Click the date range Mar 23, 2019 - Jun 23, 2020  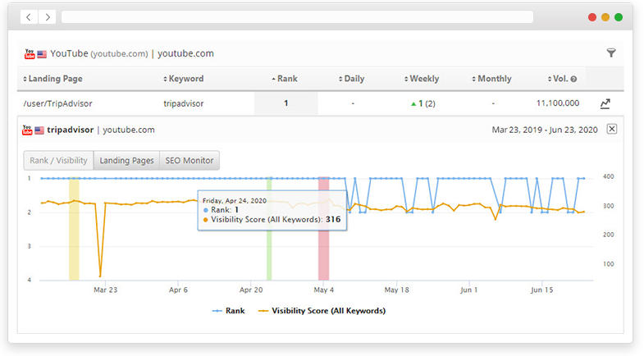(x=544, y=130)
